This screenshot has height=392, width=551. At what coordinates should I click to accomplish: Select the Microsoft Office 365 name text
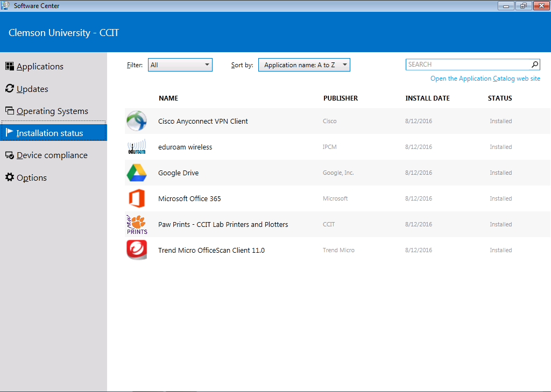(189, 198)
